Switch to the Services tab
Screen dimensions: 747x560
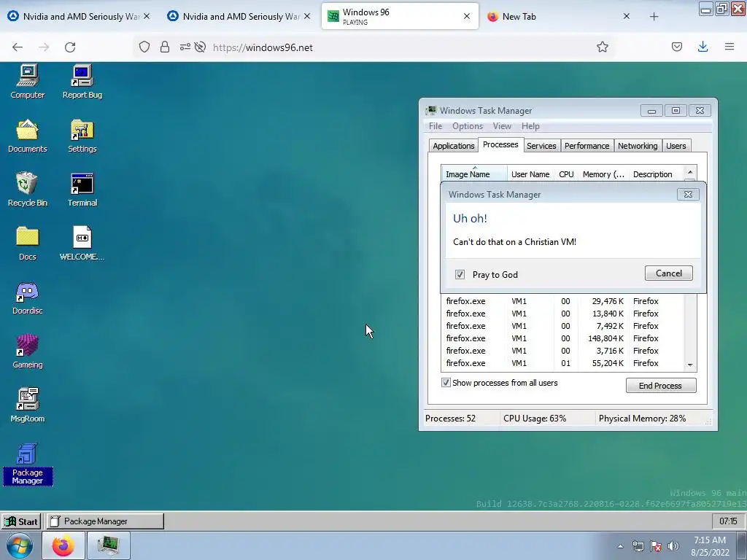[541, 146]
